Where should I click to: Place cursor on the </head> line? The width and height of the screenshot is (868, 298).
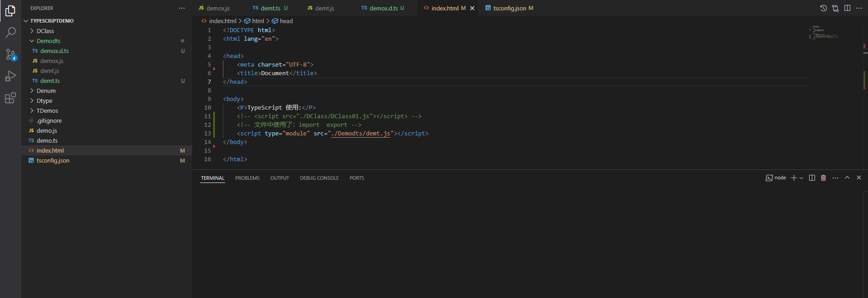point(235,82)
